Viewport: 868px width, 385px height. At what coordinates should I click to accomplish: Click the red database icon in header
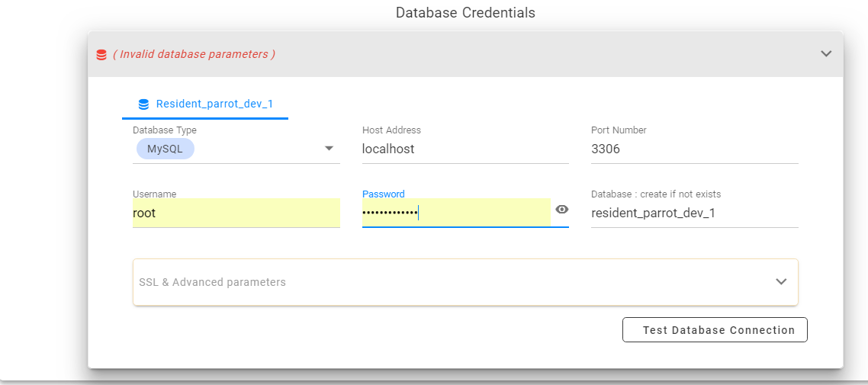(x=101, y=54)
